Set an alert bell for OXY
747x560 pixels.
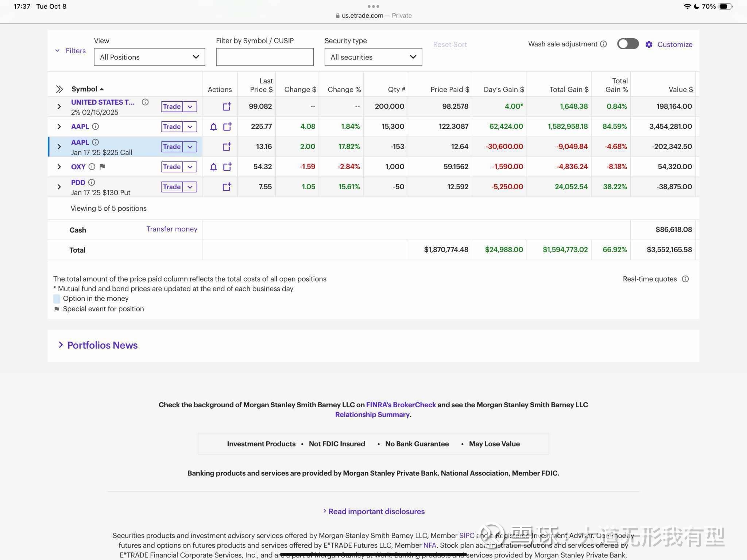click(214, 167)
